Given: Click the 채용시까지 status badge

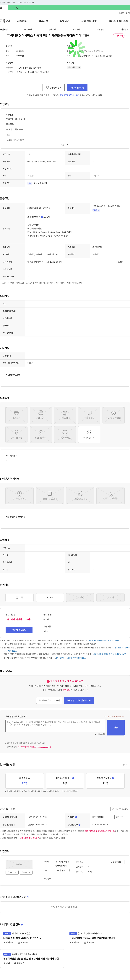Looking at the screenshot, I should pos(119,36).
